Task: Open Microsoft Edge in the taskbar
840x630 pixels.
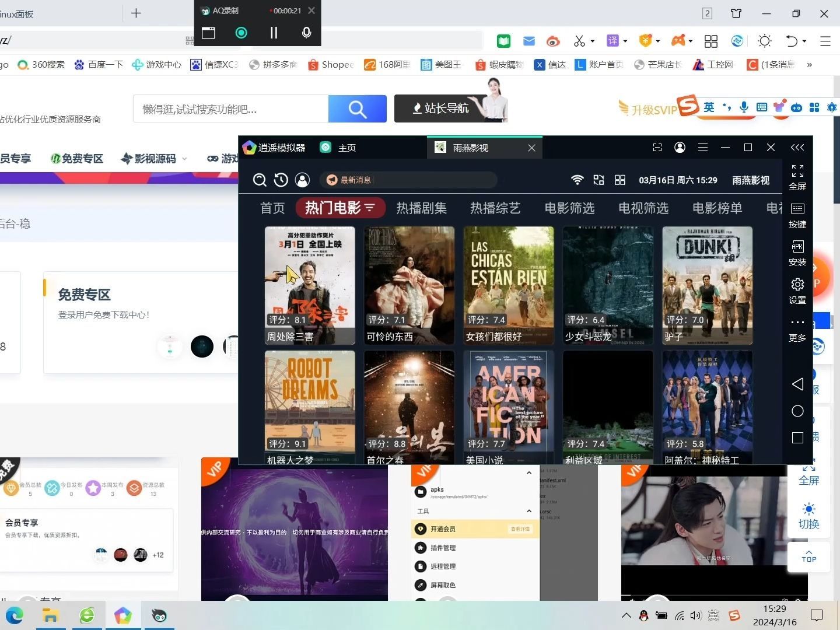Action: click(x=15, y=615)
